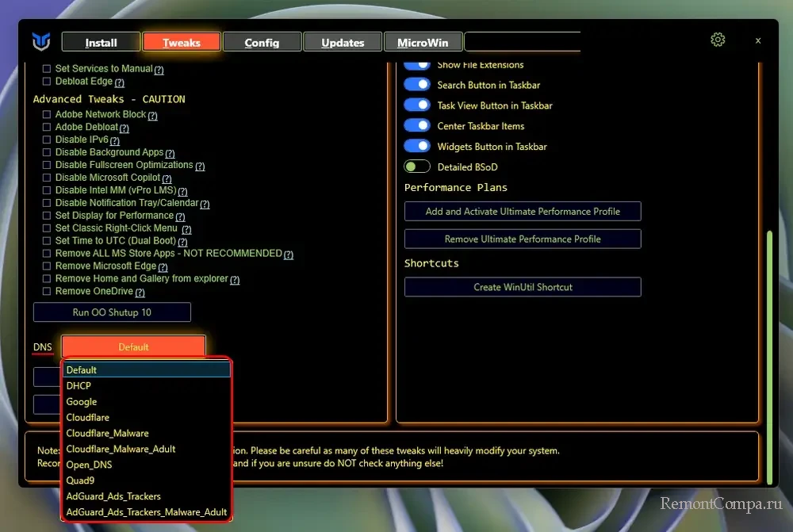
Task: Open help icon for Debloat Edge
Action: [120, 82]
